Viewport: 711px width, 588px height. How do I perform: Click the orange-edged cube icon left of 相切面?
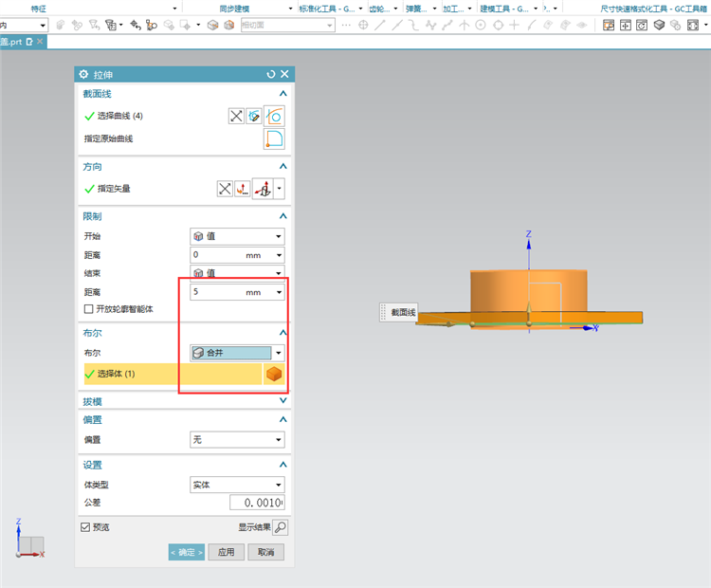point(229,25)
